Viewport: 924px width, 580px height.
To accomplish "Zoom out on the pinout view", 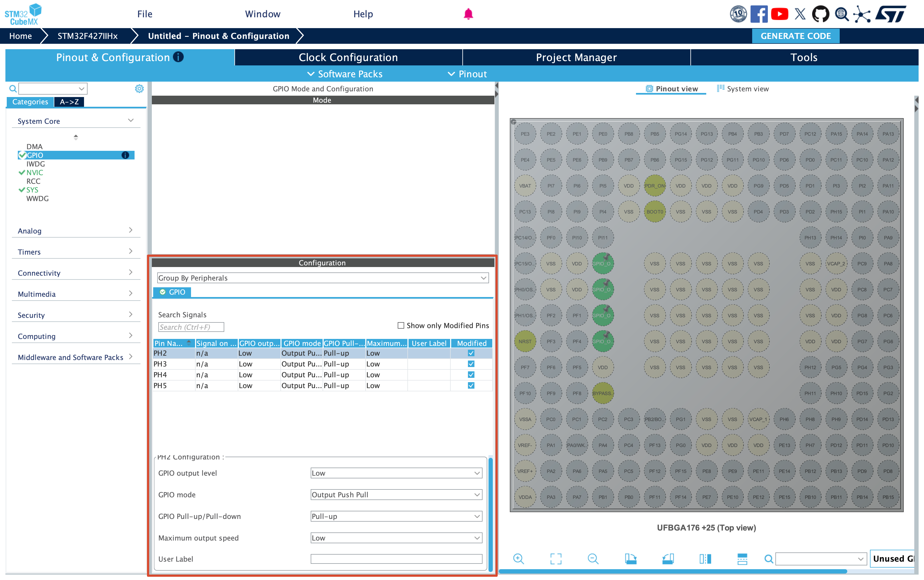I will click(x=593, y=559).
